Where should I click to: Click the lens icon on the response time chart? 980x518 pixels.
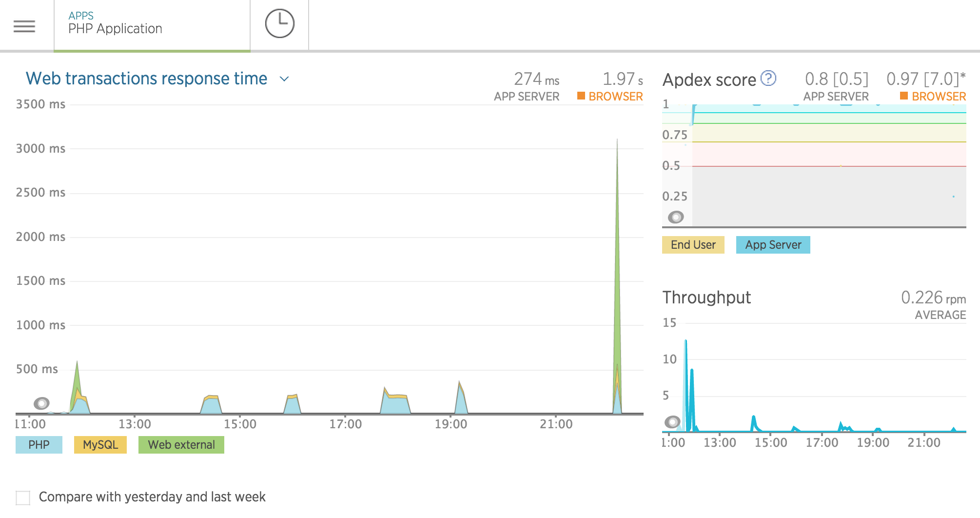[x=41, y=404]
